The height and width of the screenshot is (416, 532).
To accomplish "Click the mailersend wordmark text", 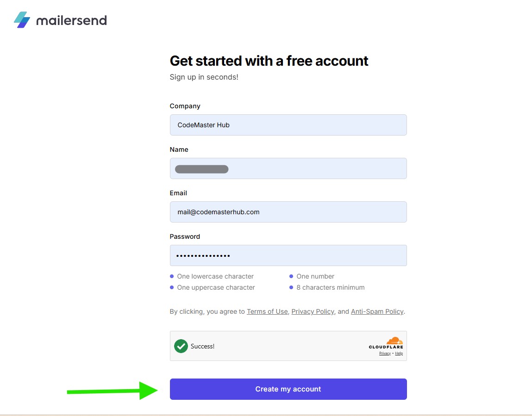I will [x=71, y=20].
